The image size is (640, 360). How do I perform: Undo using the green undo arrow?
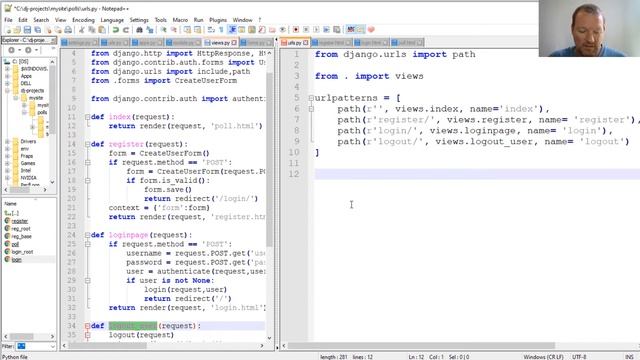pyautogui.click(x=116, y=30)
